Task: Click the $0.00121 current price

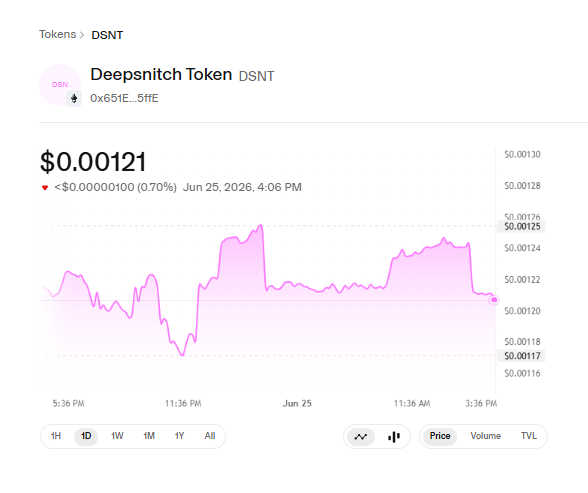Action: point(93,162)
